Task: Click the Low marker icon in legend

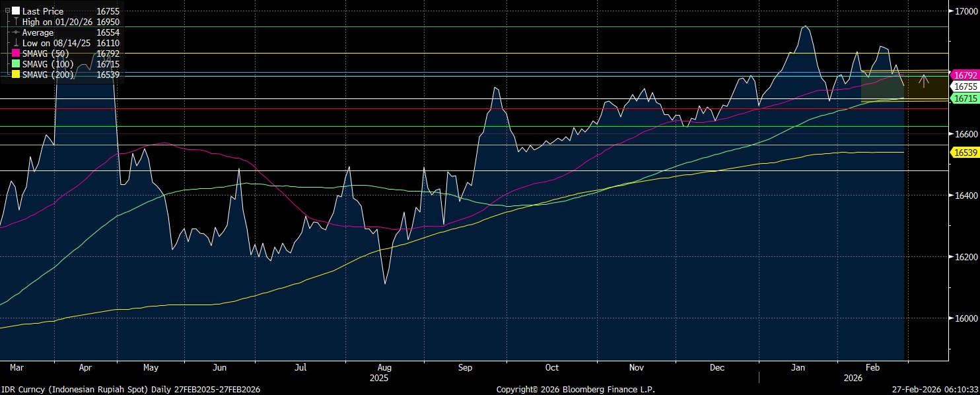Action: pos(16,43)
